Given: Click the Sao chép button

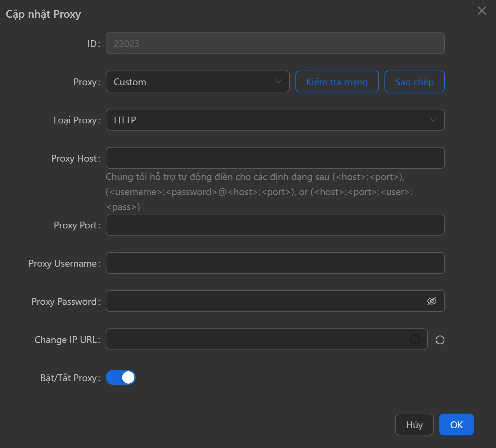Looking at the screenshot, I should pos(414,81).
